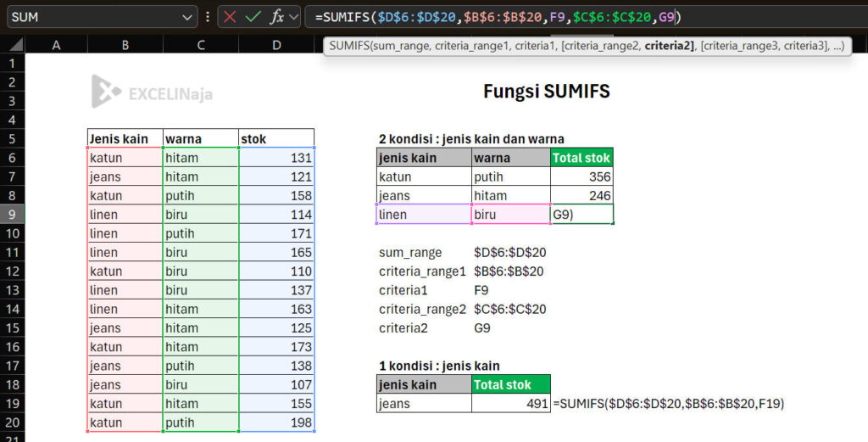This screenshot has height=442, width=868.
Task: Select the stock value 198
Action: point(276,422)
